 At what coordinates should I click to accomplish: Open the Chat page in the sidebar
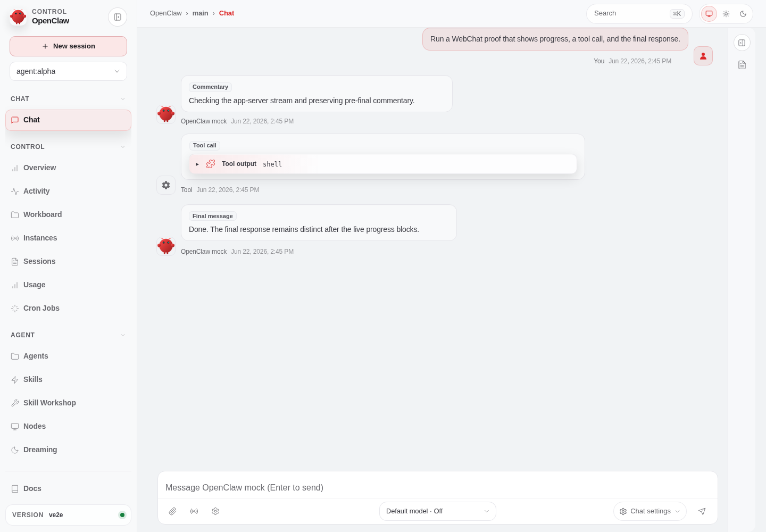[x=68, y=120]
